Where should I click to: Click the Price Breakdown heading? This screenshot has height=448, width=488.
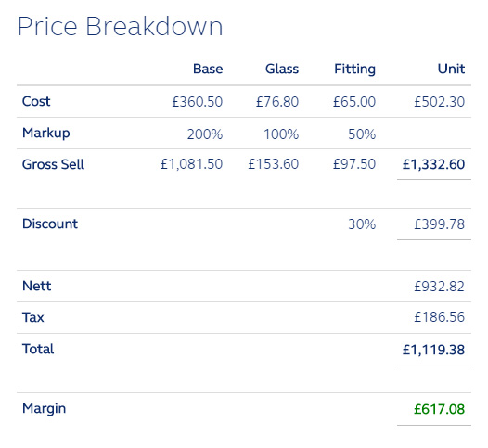[120, 27]
